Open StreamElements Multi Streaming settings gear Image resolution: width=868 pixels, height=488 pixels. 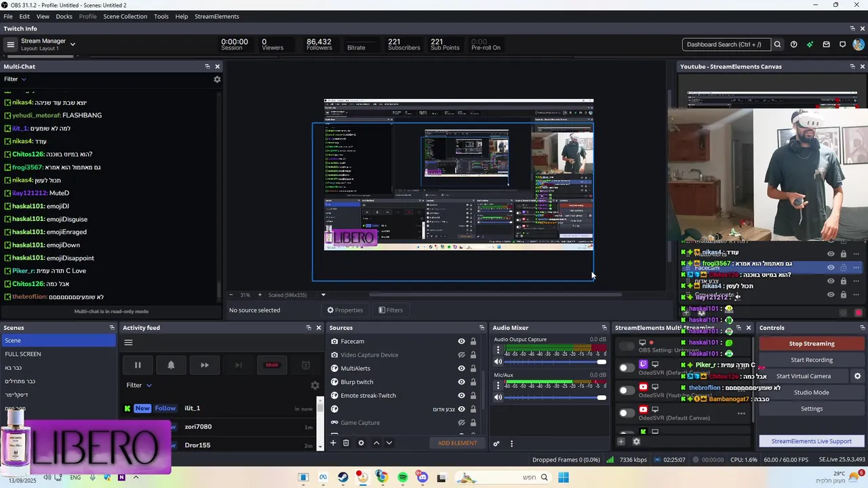click(636, 442)
